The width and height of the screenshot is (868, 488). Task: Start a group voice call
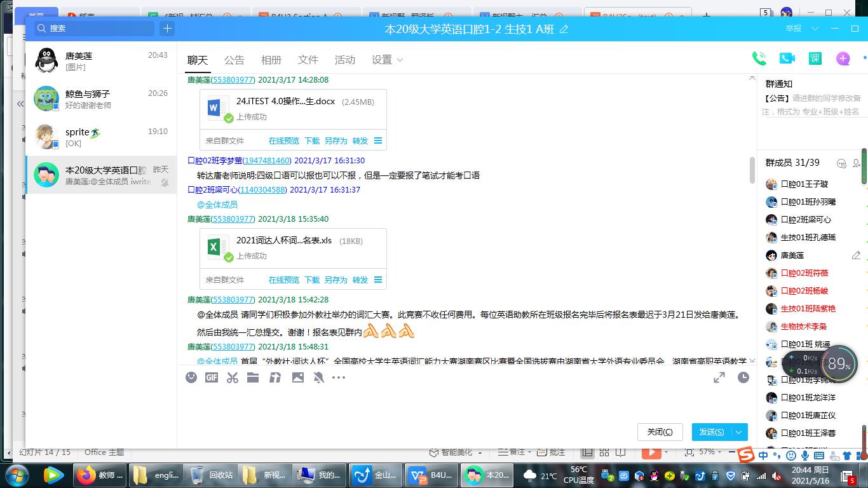coord(759,58)
